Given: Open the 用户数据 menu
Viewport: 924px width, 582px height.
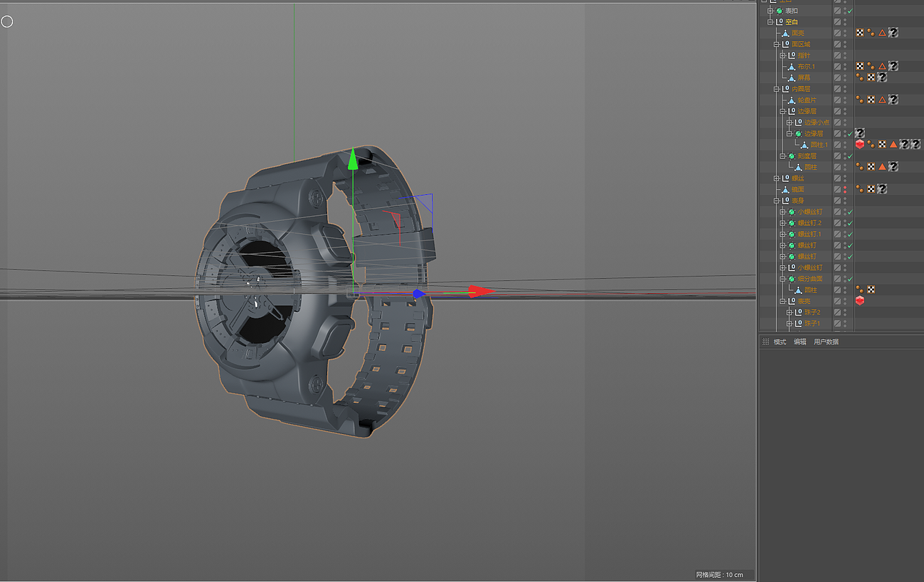Looking at the screenshot, I should tap(826, 342).
